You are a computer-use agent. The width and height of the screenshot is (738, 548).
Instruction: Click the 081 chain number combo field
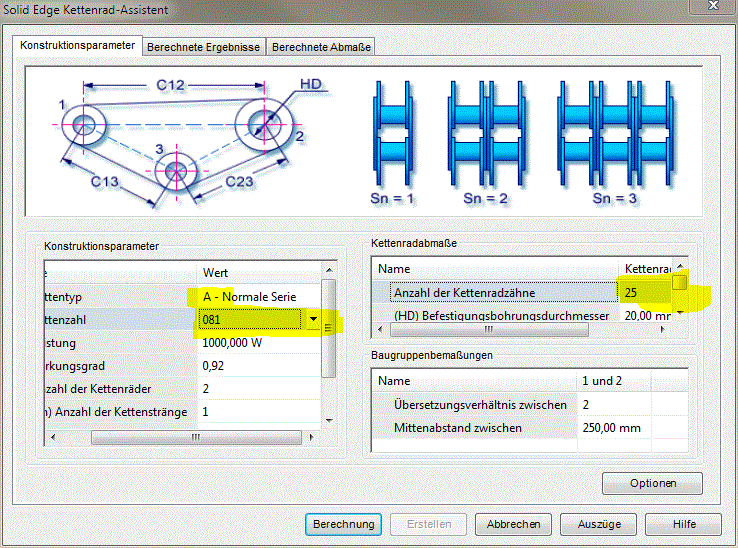[250, 320]
